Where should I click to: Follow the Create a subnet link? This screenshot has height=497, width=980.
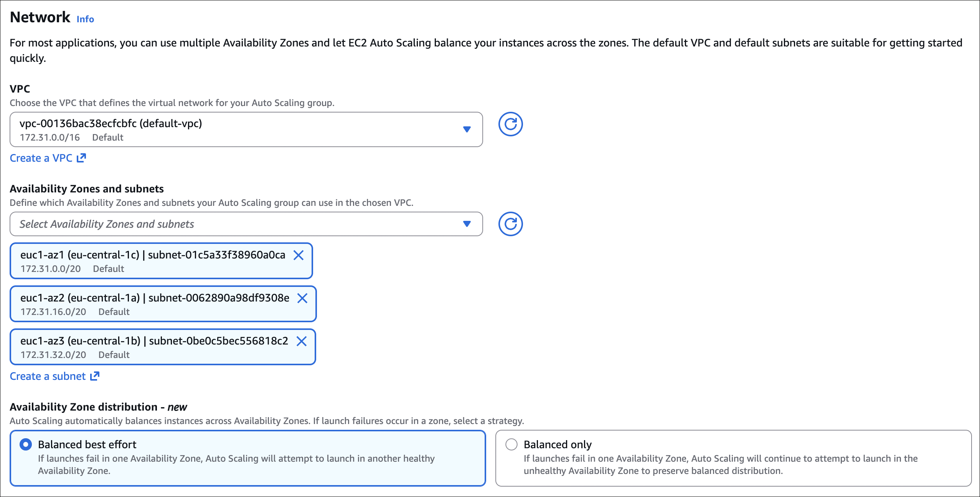point(48,376)
